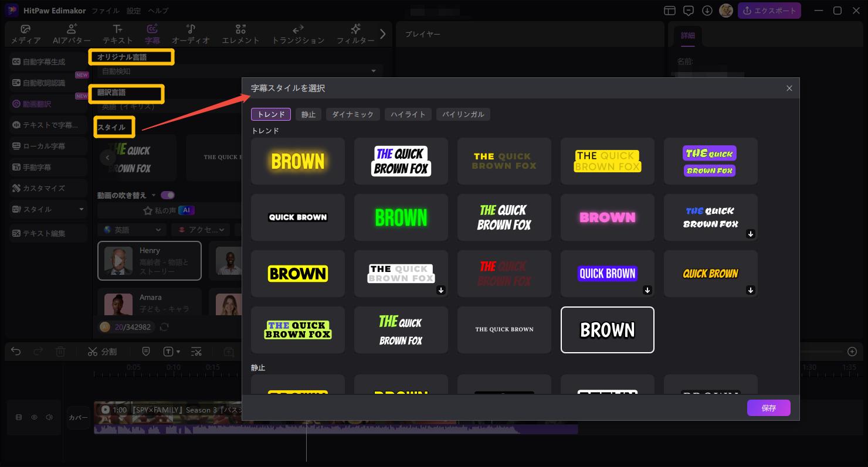Viewport: 868px width, 467px height.
Task: Open the 英語 voice language dropdown
Action: (132, 230)
